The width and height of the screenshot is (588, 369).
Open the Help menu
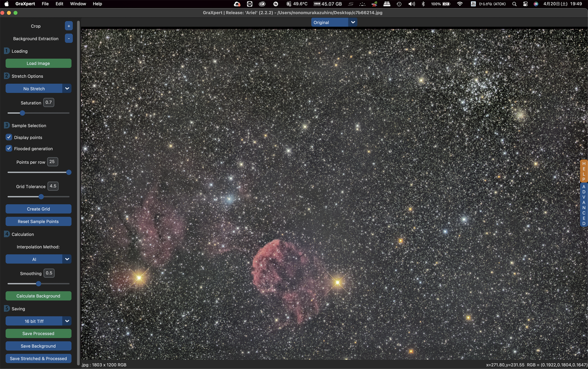[x=98, y=4]
